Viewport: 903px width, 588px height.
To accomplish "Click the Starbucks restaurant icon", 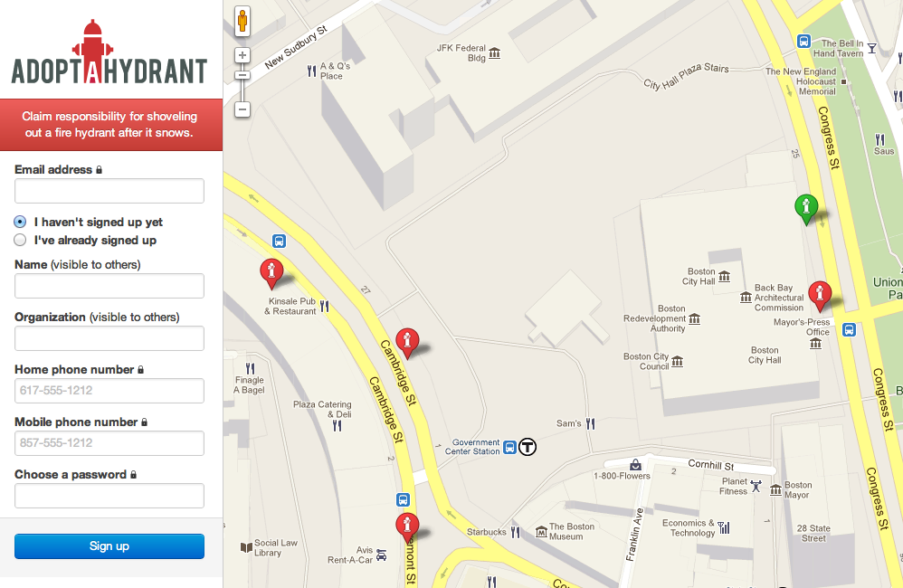I will (516, 532).
